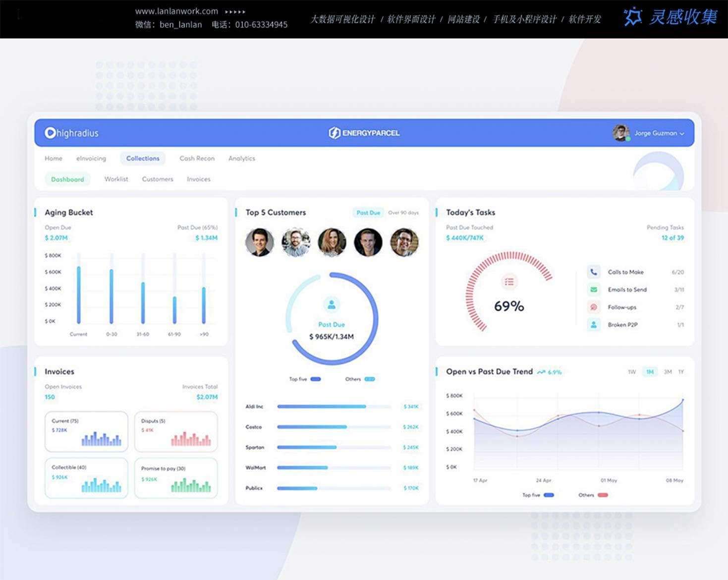
Task: Select the fifth customer avatar with glasses
Action: point(404,242)
